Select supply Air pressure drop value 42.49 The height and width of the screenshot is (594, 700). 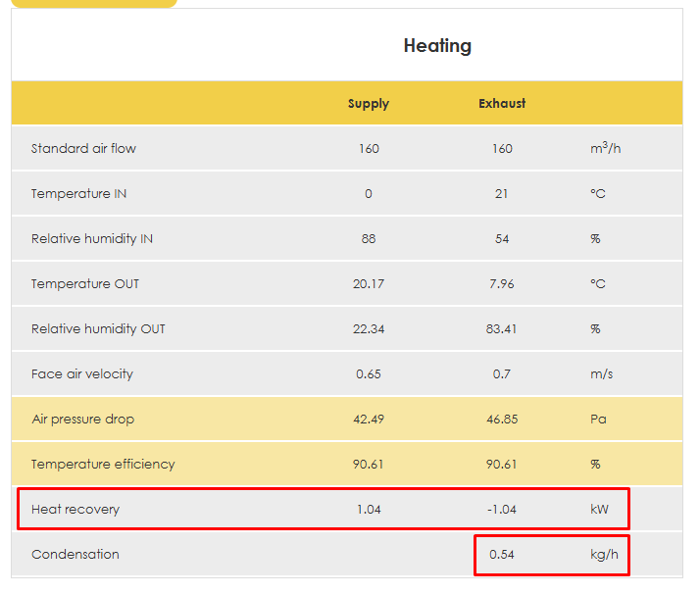(369, 420)
